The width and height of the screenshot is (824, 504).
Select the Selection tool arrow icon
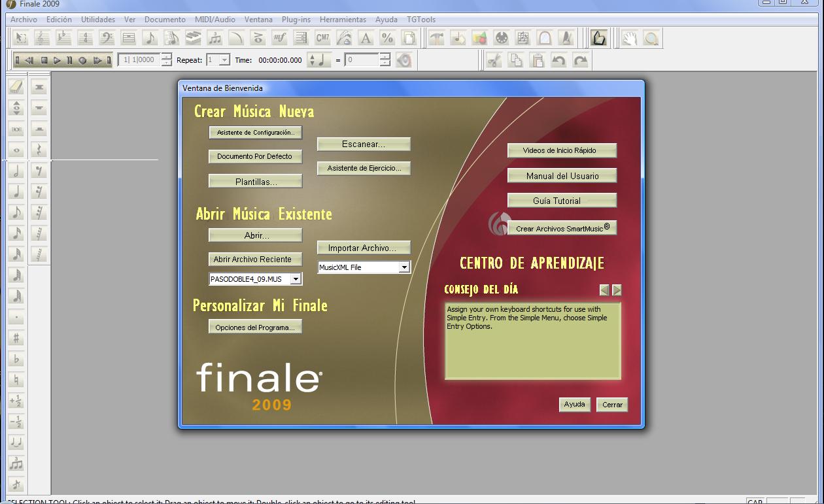21,39
